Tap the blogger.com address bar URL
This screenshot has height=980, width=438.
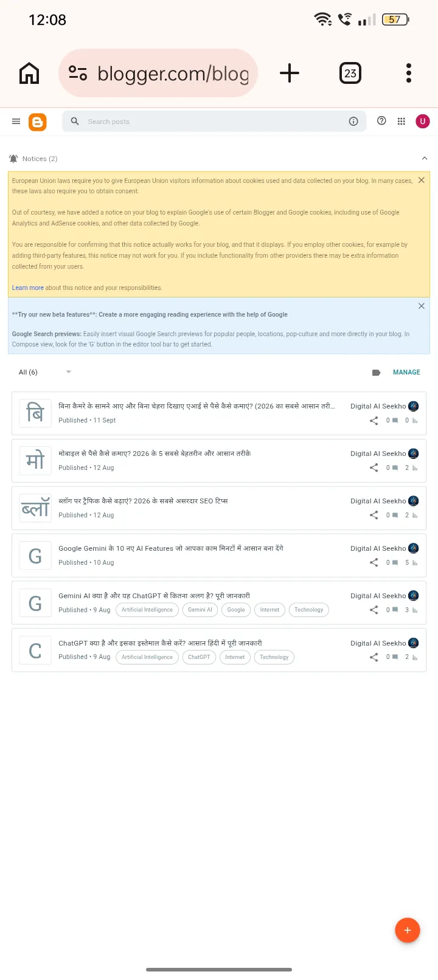pyautogui.click(x=173, y=74)
